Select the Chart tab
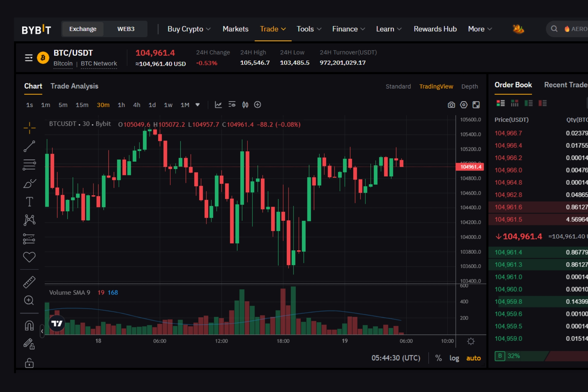The height and width of the screenshot is (392, 588). point(33,86)
